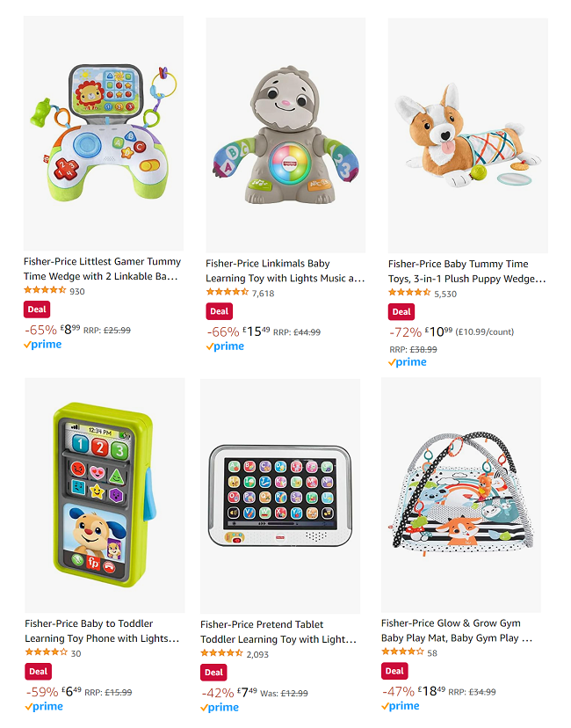The image size is (571, 728).
Task: Open Fisher-Price Baby Tummy Time Toys title
Action: pyautogui.click(x=467, y=271)
